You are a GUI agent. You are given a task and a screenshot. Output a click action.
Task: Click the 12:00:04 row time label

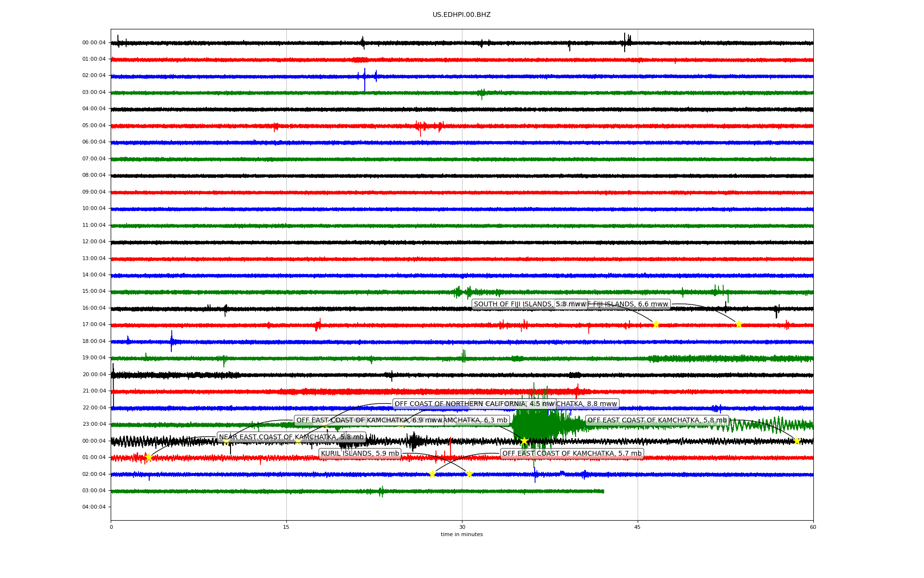(94, 242)
